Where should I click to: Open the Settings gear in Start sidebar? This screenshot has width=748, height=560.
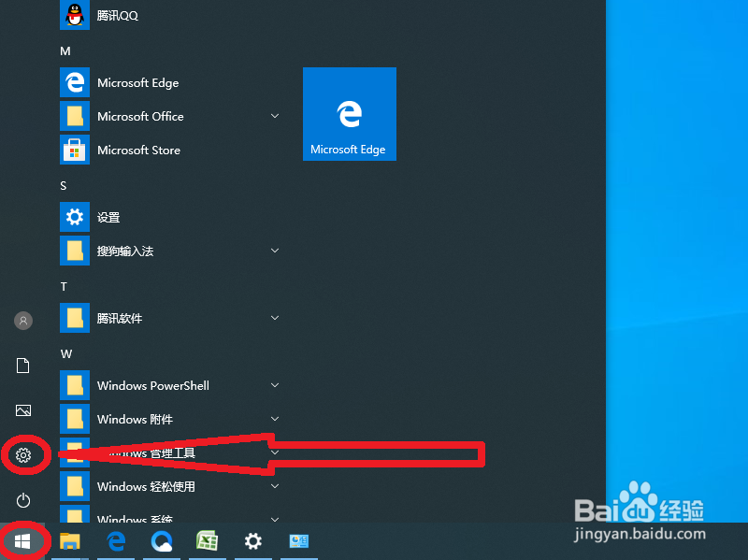23,455
